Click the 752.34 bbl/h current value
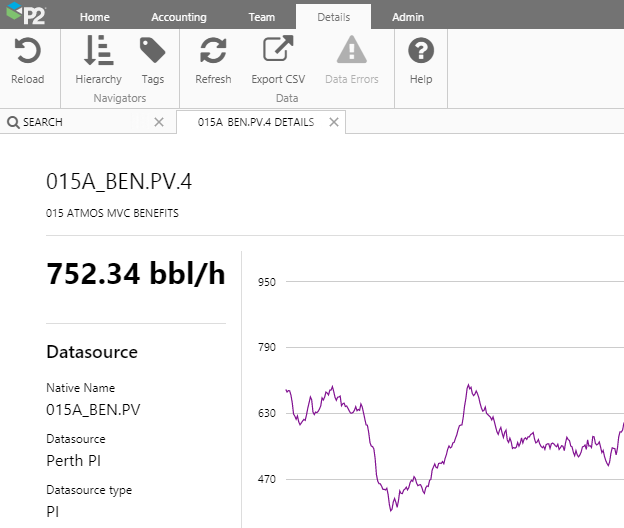The height and width of the screenshot is (528, 624). coord(136,275)
